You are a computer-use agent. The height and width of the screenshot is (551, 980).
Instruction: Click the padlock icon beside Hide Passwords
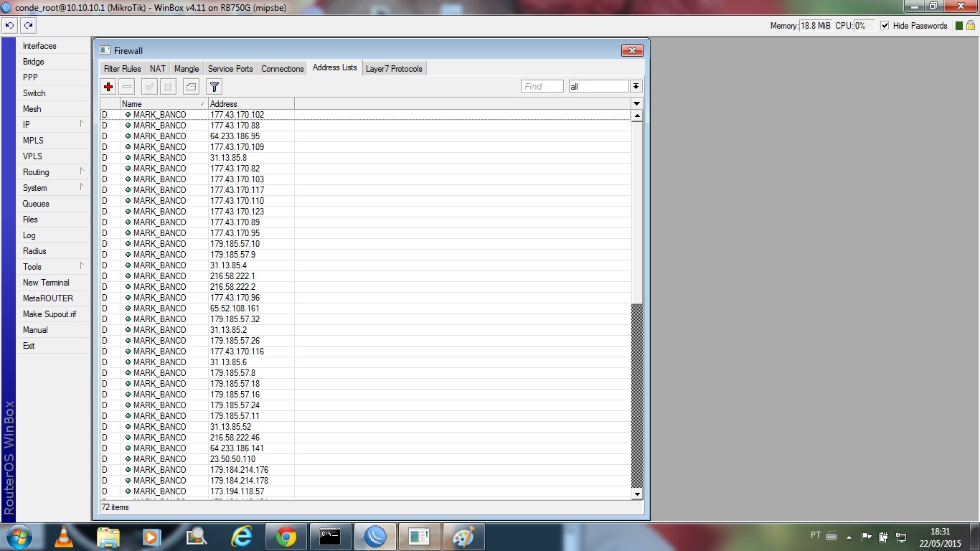point(970,25)
